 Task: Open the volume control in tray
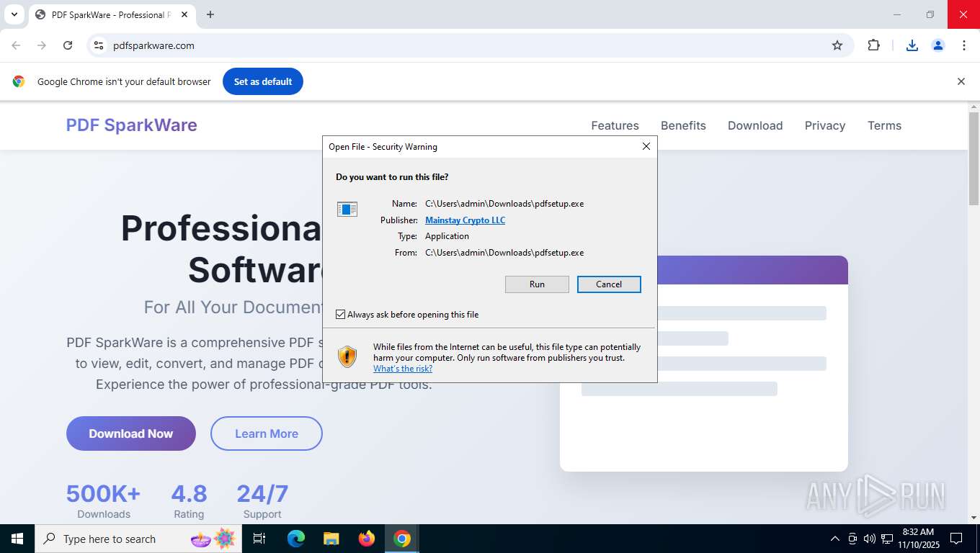tap(870, 539)
